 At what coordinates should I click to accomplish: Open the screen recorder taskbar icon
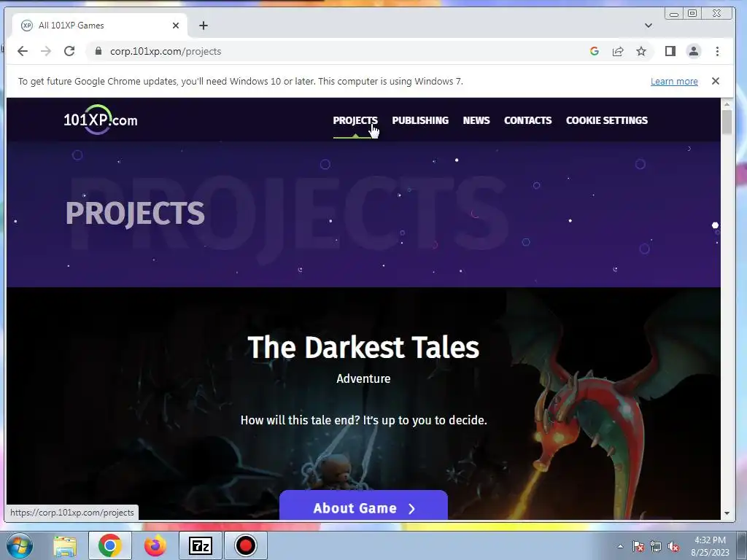point(246,545)
